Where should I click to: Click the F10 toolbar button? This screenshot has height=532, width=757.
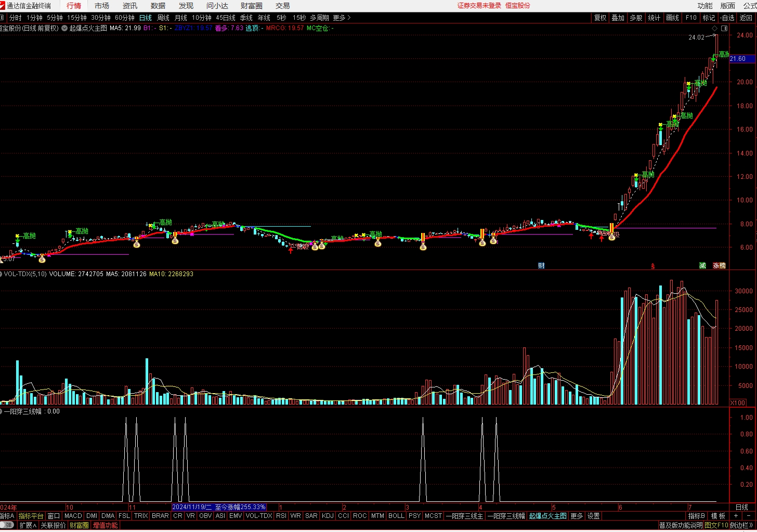pos(691,18)
